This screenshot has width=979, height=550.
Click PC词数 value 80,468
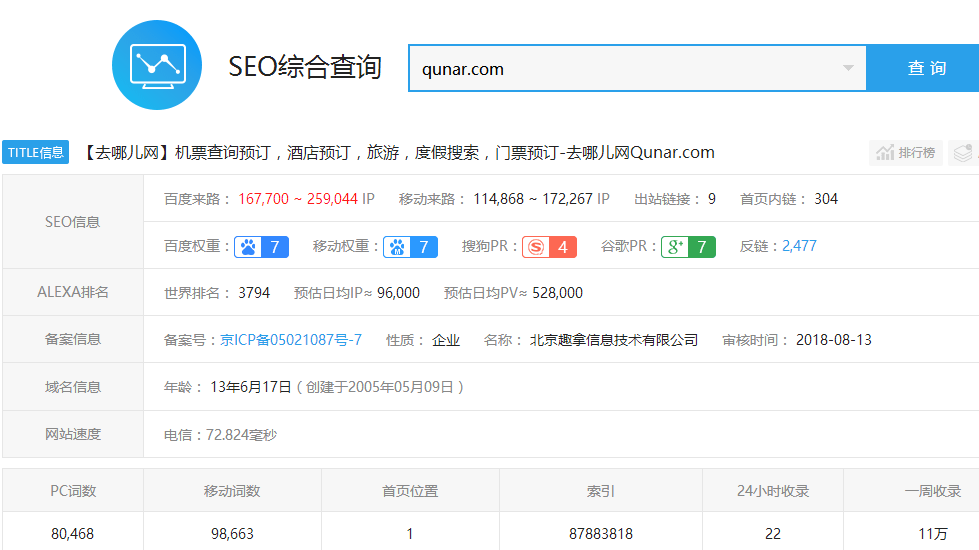tap(72, 534)
